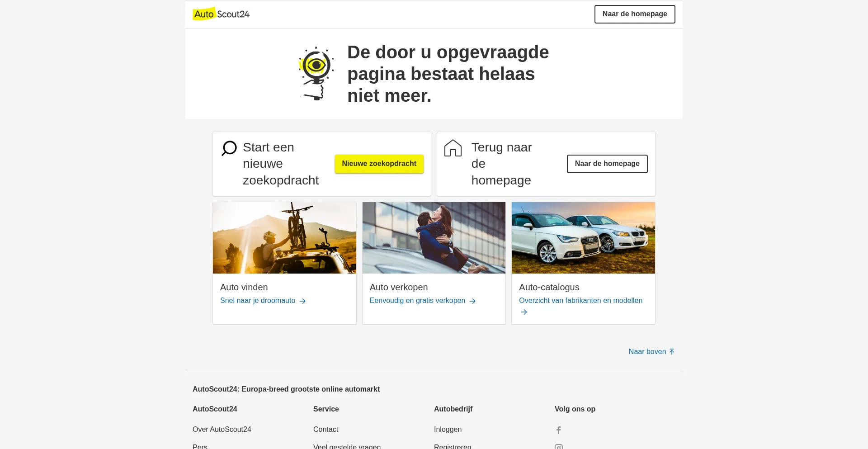Click the house icon beside Terug naar de homepage
The width and height of the screenshot is (868, 449).
click(453, 148)
